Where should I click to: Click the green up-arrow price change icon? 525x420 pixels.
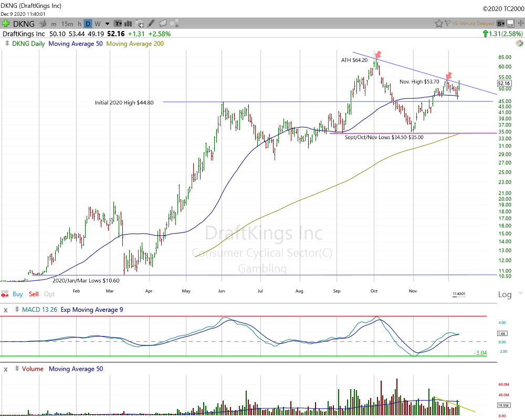click(x=485, y=34)
